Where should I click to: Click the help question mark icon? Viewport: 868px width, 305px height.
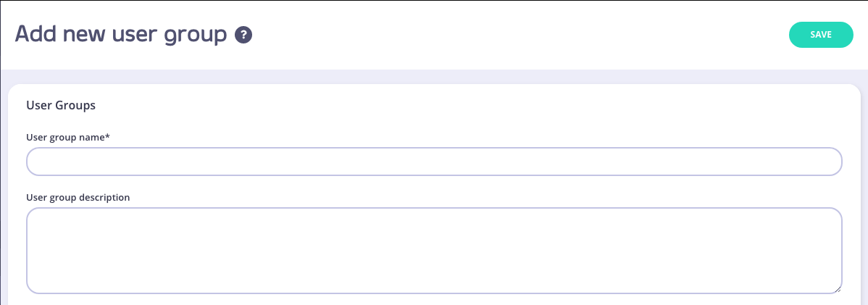(x=243, y=35)
